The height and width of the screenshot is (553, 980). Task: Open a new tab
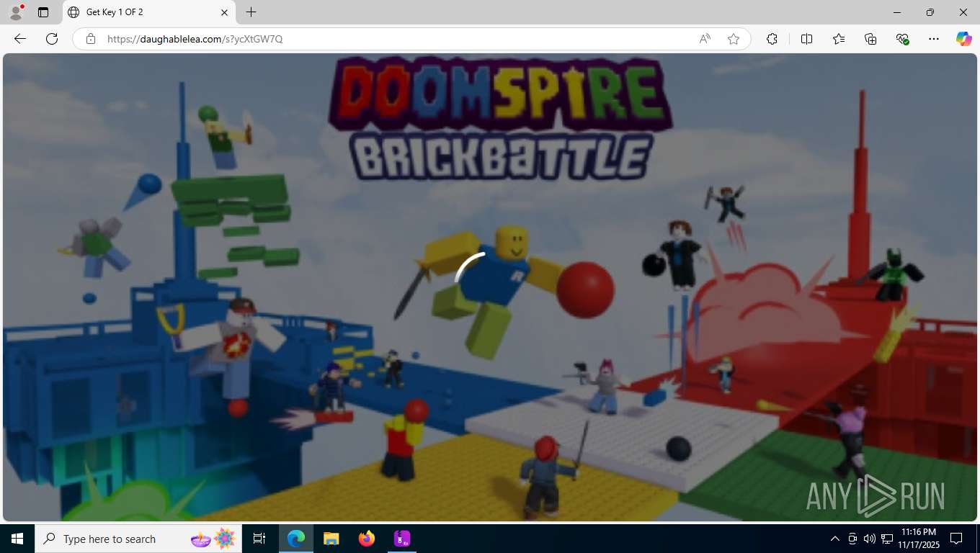251,12
